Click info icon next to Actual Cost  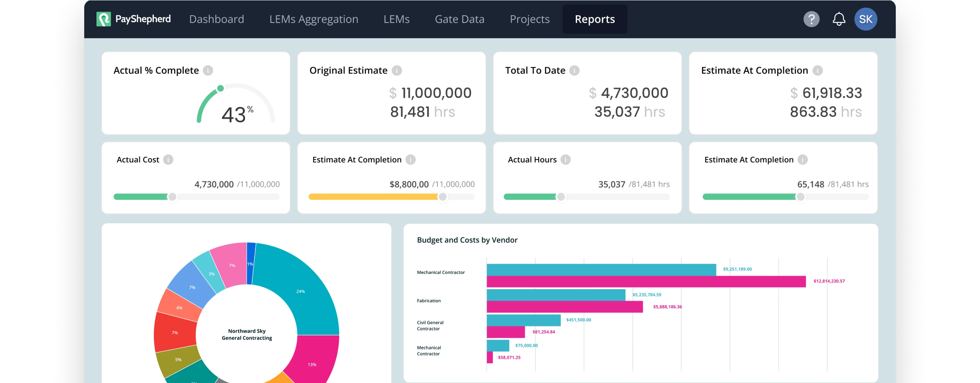pos(168,160)
